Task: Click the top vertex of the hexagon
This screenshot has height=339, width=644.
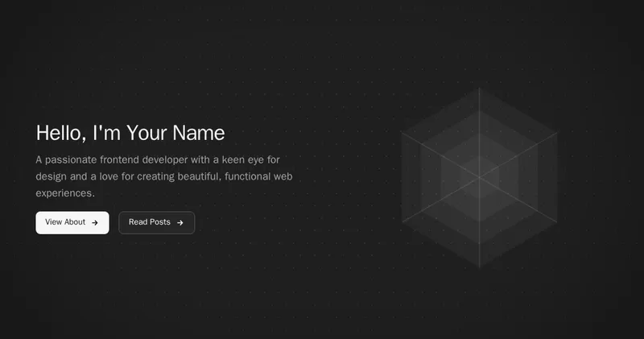Action: [x=480, y=88]
